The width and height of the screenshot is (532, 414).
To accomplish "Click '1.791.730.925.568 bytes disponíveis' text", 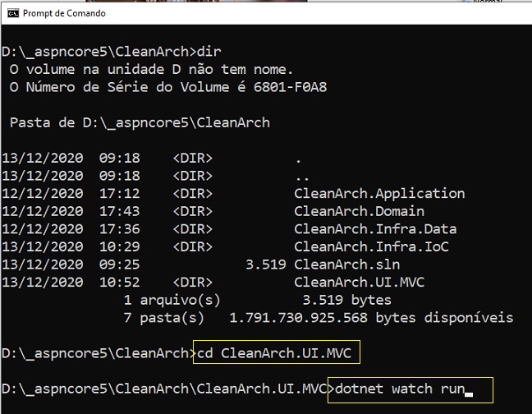I will click(x=371, y=318).
